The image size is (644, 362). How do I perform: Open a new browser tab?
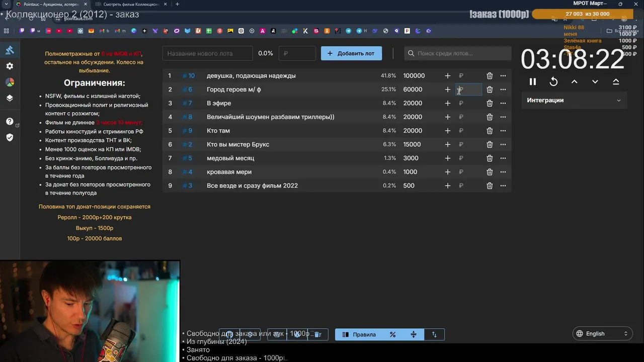tap(177, 4)
